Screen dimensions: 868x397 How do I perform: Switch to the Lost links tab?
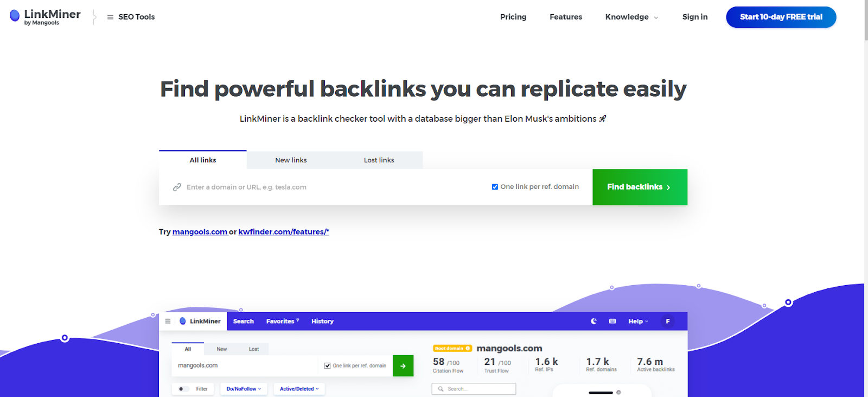coord(379,160)
